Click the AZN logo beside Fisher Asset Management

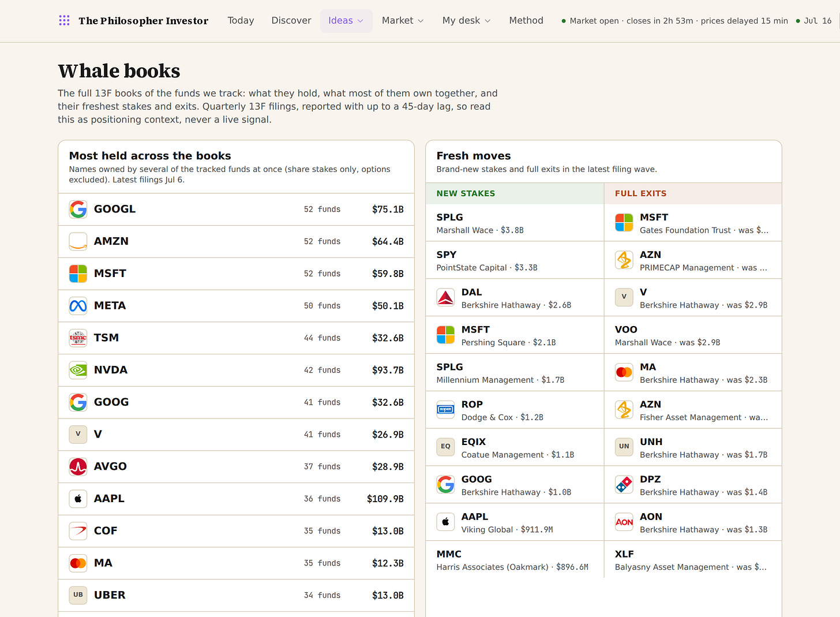point(624,410)
